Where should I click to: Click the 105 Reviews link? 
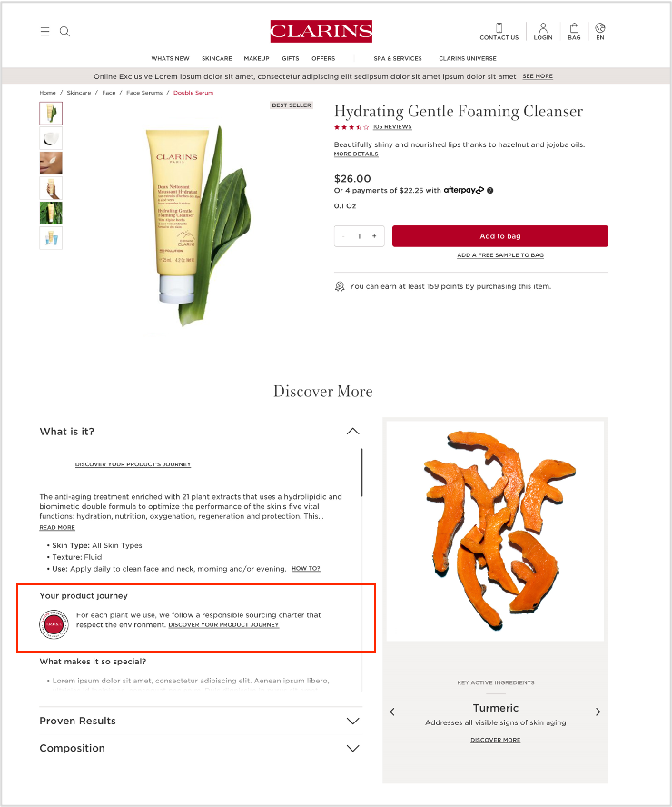(x=392, y=127)
